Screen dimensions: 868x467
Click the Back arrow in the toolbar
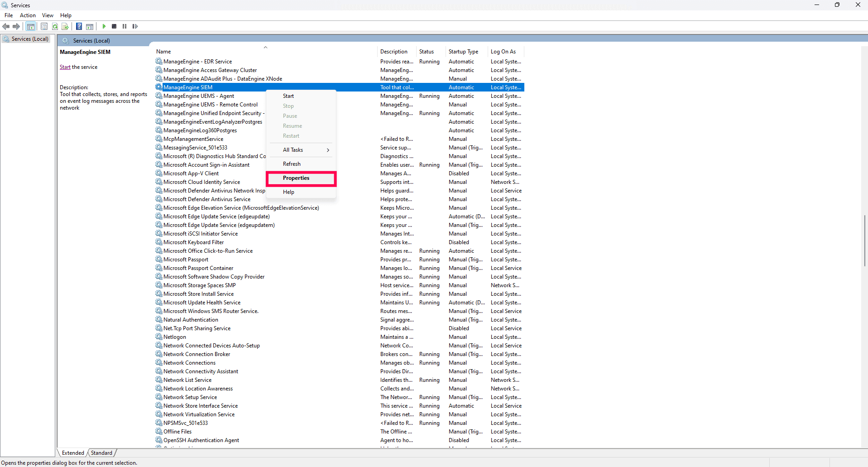pos(6,26)
